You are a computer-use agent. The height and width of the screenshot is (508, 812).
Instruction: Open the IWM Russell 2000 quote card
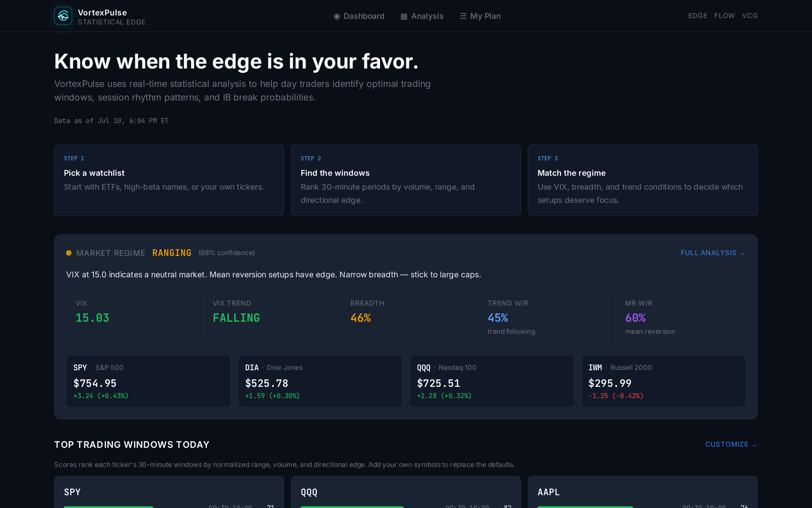(664, 381)
